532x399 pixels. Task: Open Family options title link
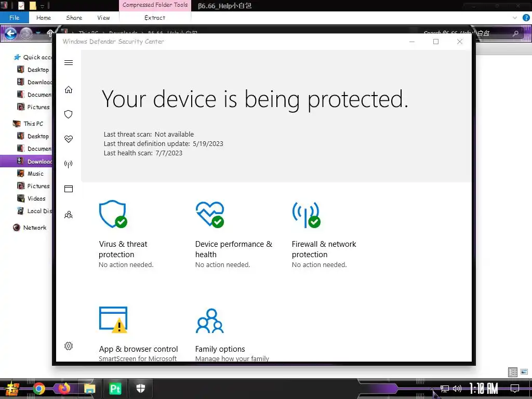click(220, 349)
